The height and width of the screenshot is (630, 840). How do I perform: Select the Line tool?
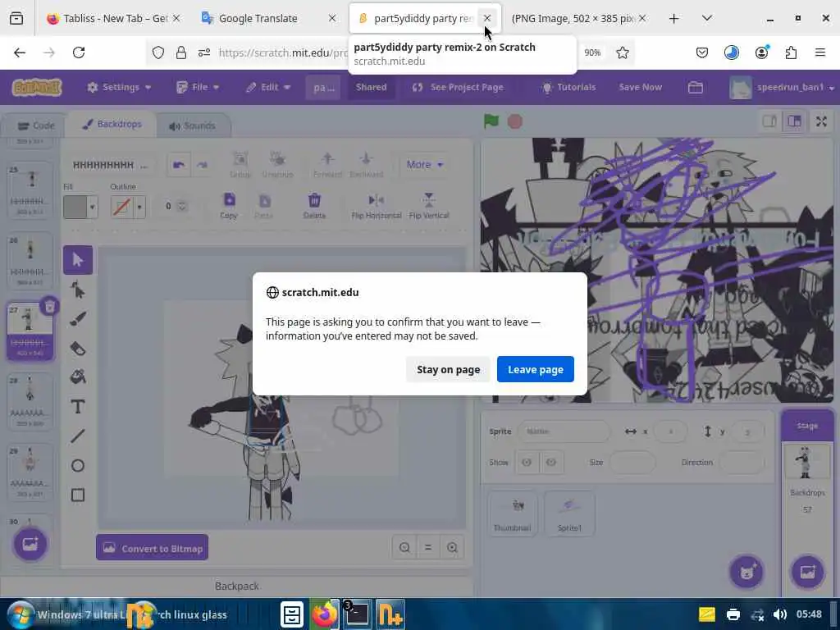[78, 436]
